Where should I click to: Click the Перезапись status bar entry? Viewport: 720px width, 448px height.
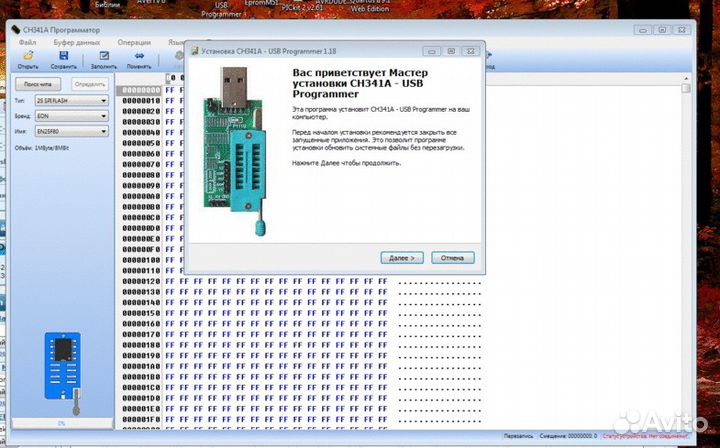pos(518,436)
